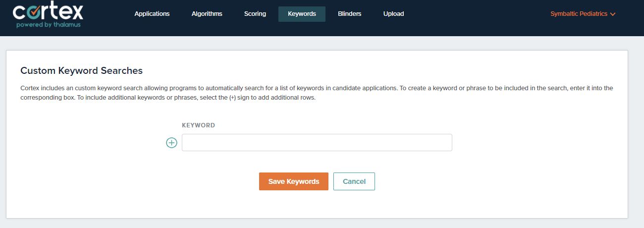Click the KEYWORD field label

pyautogui.click(x=199, y=125)
